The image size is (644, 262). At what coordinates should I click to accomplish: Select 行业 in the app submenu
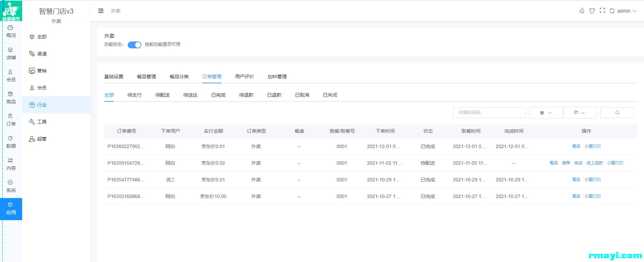57,105
